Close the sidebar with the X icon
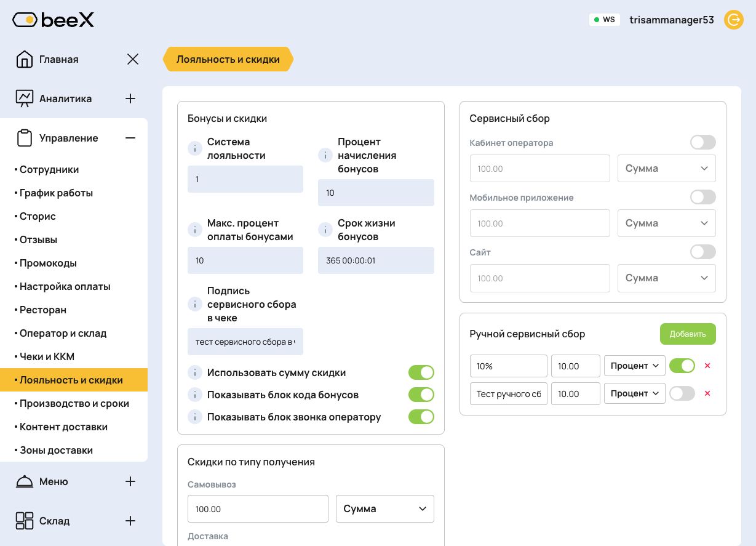756x546 pixels. tap(133, 59)
